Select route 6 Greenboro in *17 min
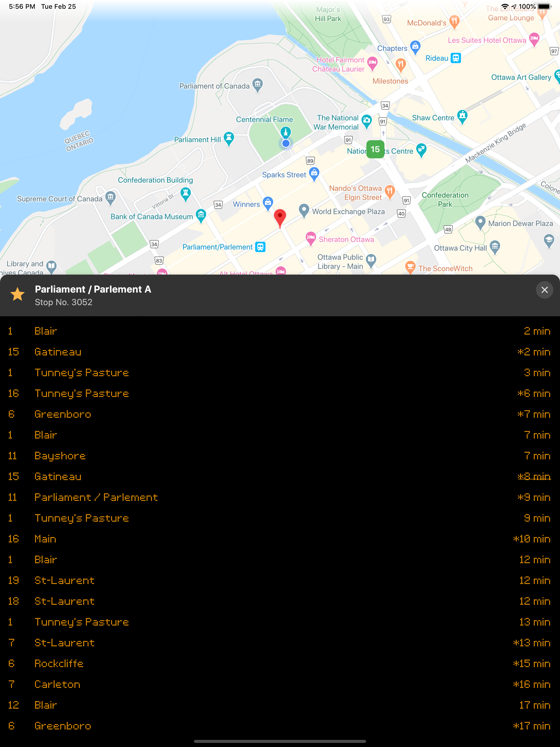 click(280, 726)
